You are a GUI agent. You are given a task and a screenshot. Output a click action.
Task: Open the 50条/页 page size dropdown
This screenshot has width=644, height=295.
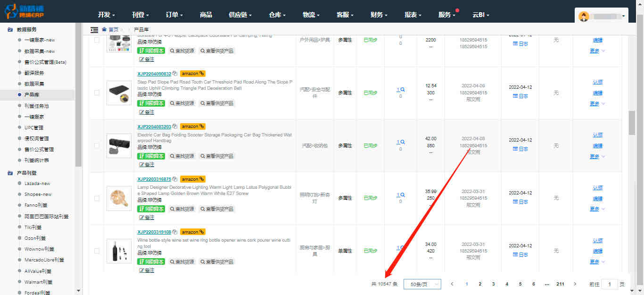pyautogui.click(x=422, y=284)
